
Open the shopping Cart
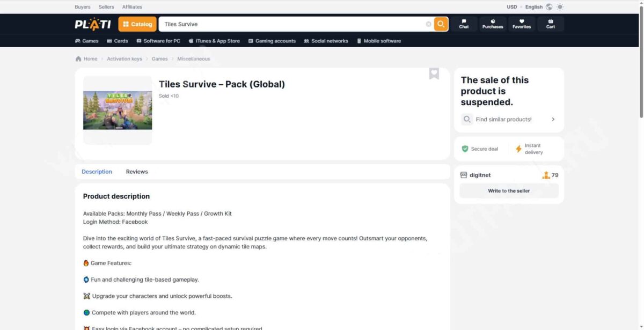tap(550, 24)
